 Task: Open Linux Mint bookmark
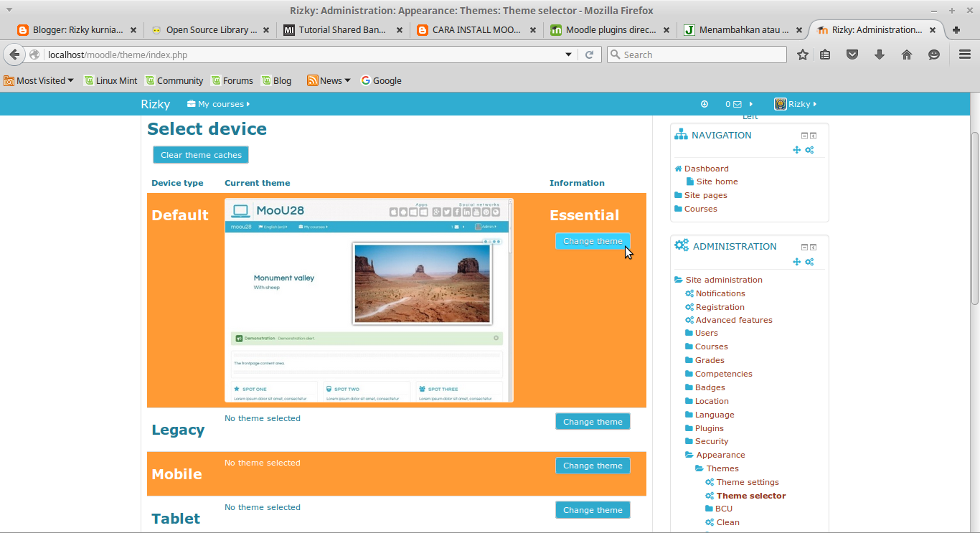point(110,80)
